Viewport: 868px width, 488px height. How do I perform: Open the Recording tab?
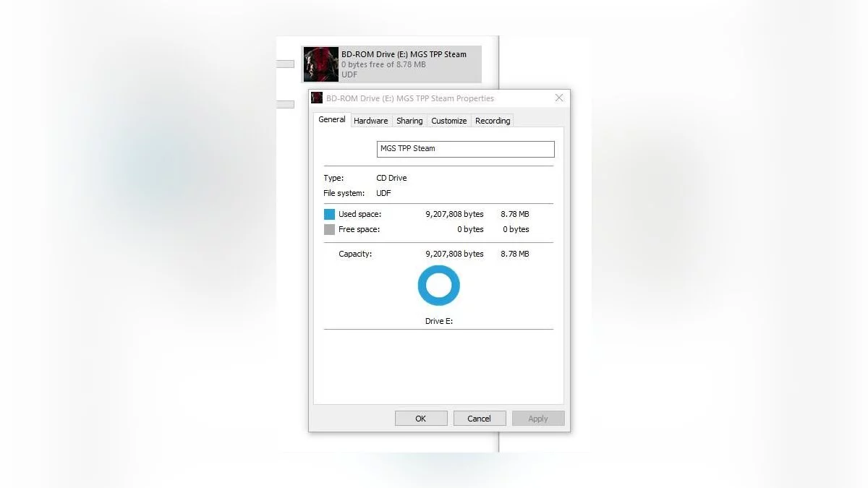[493, 121]
